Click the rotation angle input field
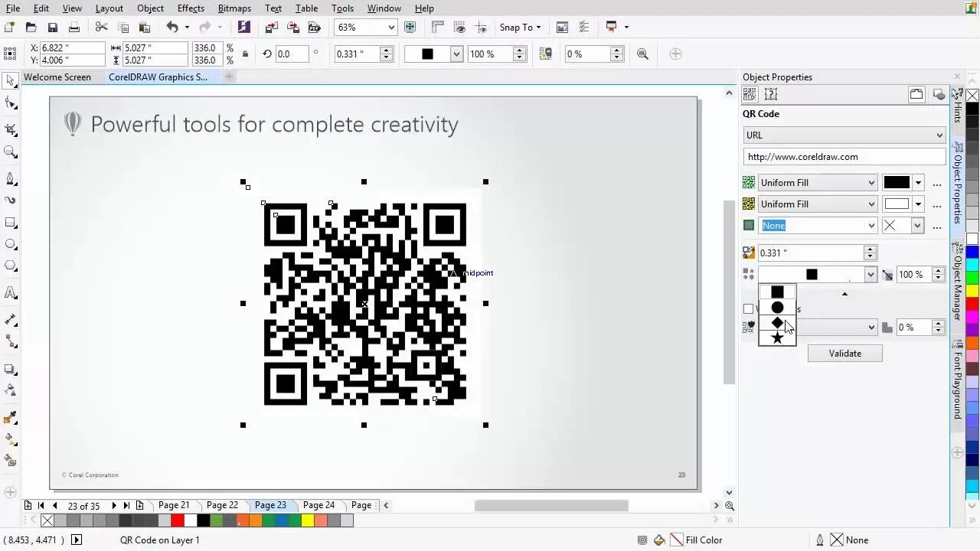This screenshot has height=551, width=980. [291, 54]
